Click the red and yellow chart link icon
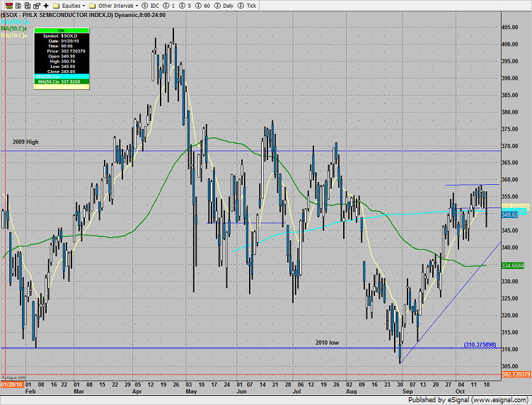Screen dimensions: 532x405 pos(9,6)
